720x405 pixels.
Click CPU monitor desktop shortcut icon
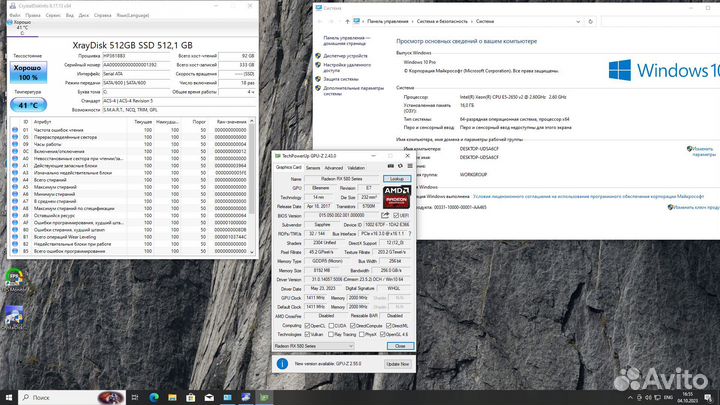coord(15,280)
